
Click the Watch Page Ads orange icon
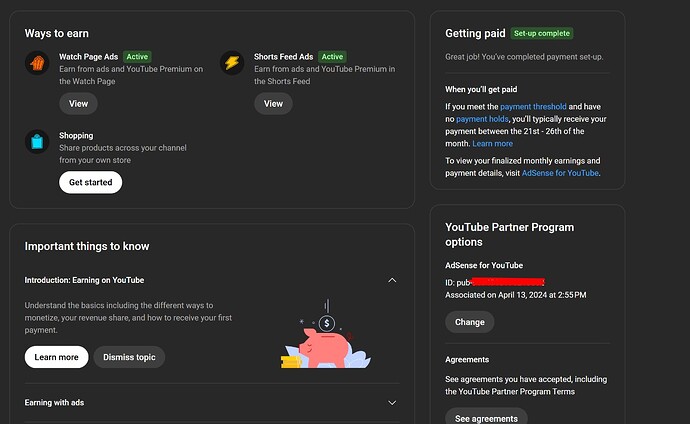click(37, 63)
